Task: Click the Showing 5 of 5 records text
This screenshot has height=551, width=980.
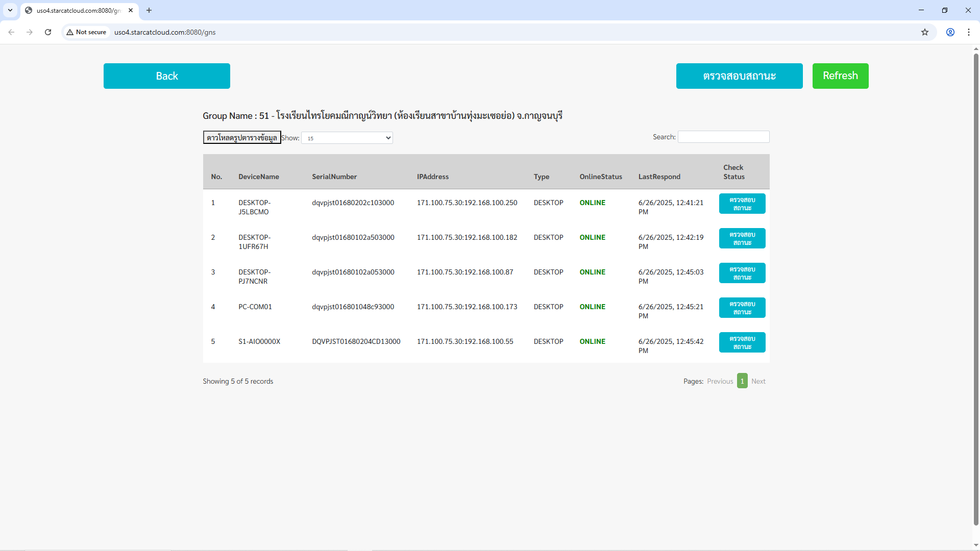Action: coord(238,381)
